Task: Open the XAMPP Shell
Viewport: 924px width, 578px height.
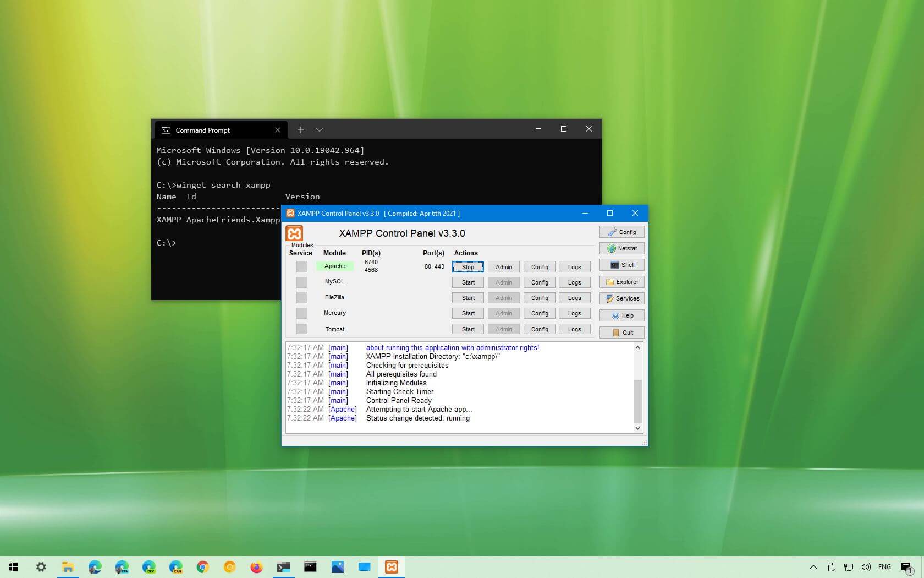Action: (x=621, y=265)
